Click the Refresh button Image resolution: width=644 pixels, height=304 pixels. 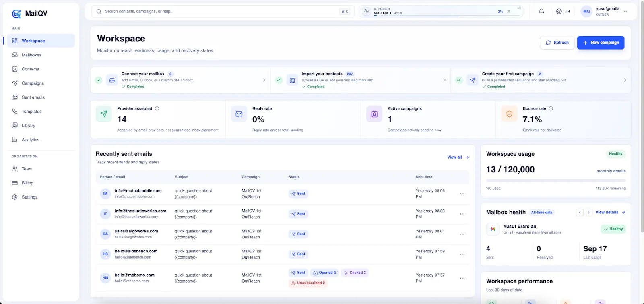click(x=557, y=43)
